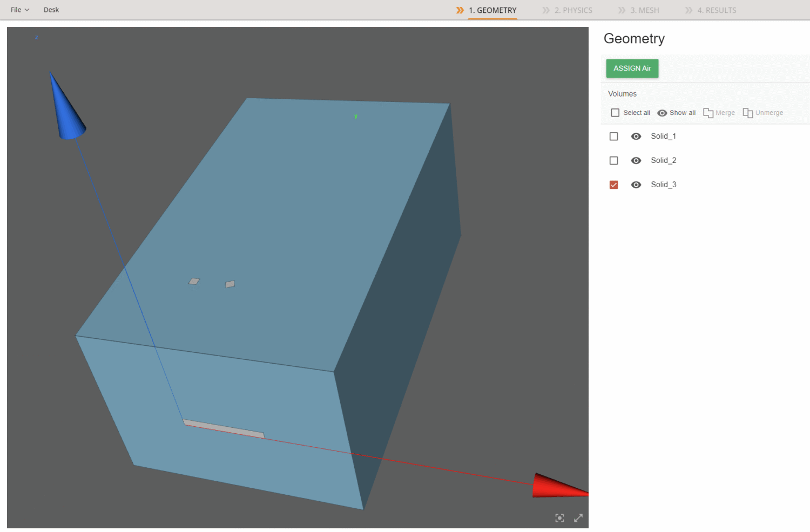
Task: Switch to the 2. PHYSICS step
Action: (x=573, y=10)
